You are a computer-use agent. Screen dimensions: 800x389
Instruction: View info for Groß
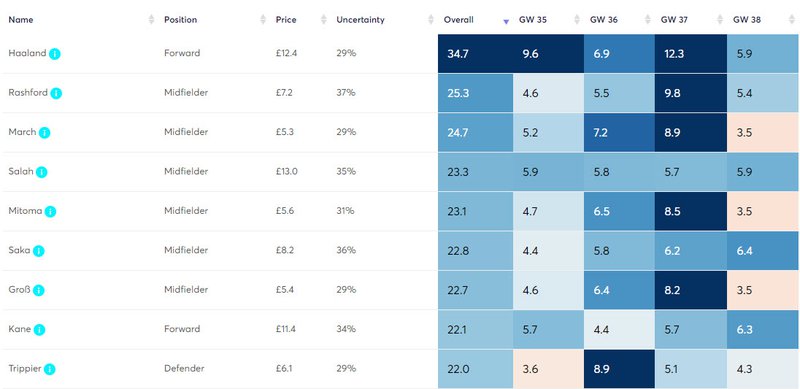pyautogui.click(x=39, y=290)
